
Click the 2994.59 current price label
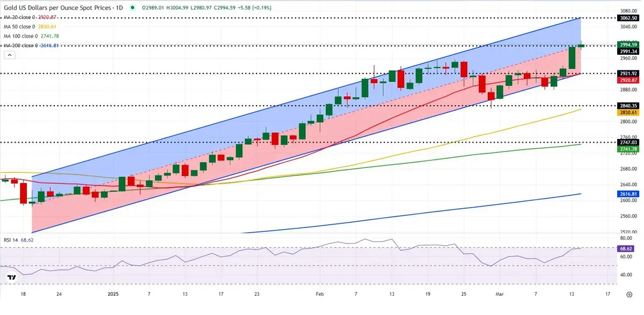pos(627,45)
